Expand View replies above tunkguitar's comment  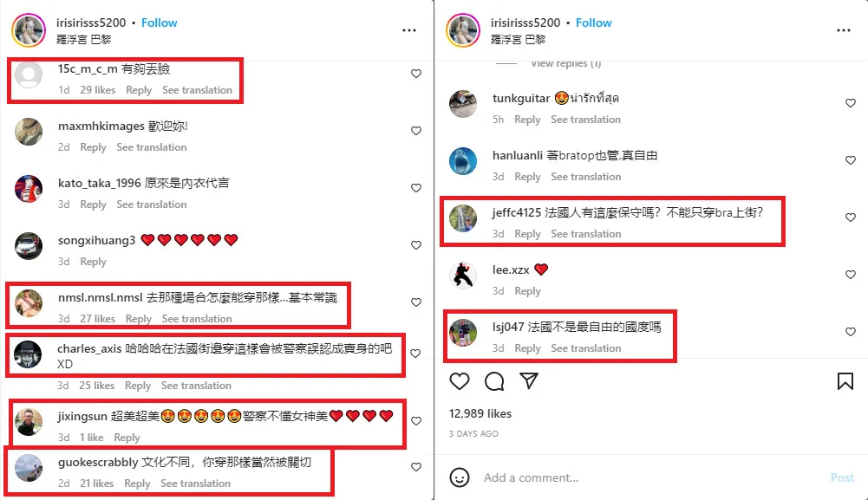click(x=565, y=63)
